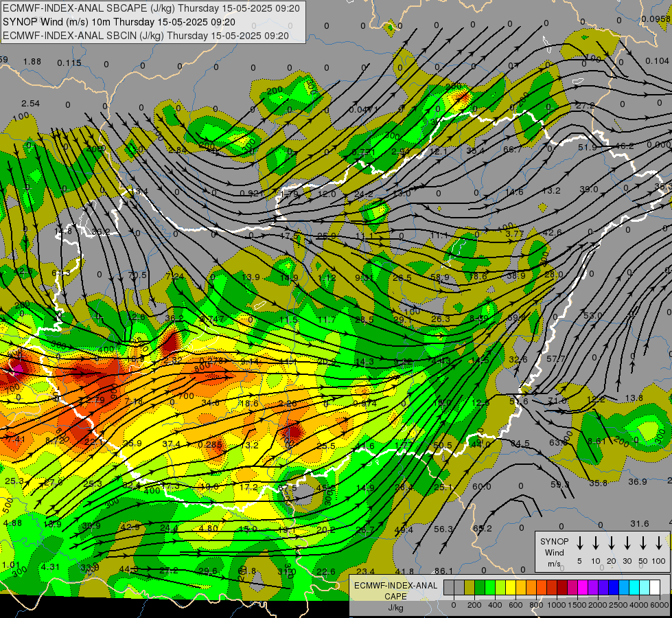This screenshot has height=618, width=672.
Task: Select the yellow CAPE legend swatch
Action: [x=511, y=587]
